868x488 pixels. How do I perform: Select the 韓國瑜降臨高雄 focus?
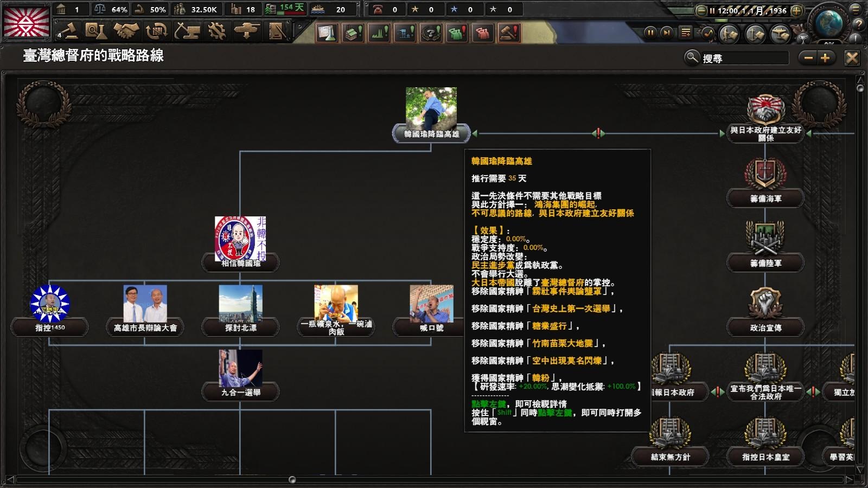431,115
